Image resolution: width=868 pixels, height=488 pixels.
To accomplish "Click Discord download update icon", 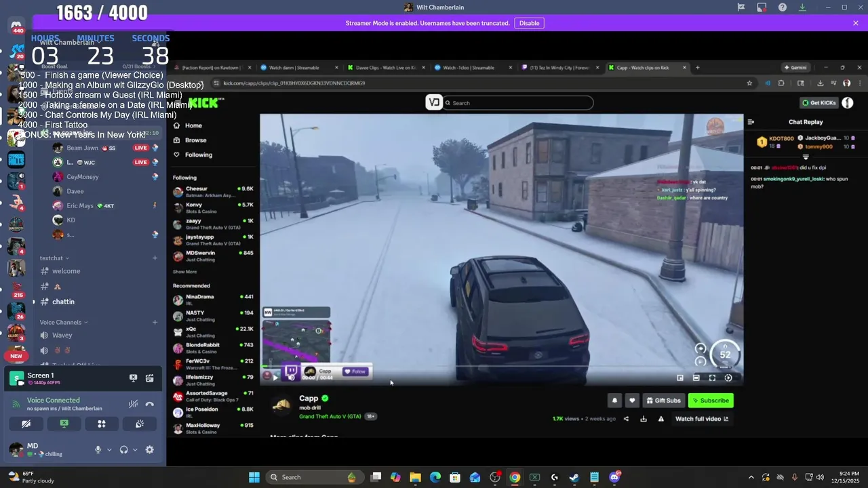I will [x=803, y=7].
